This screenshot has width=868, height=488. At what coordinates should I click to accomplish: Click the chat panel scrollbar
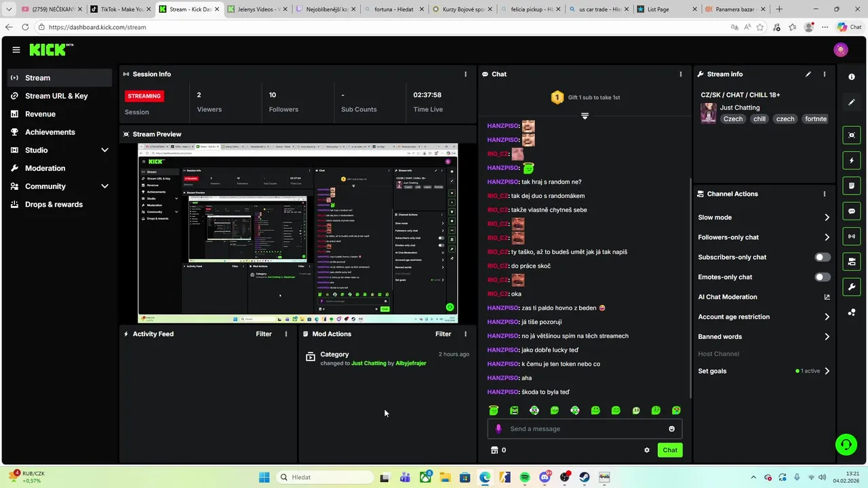point(690,288)
